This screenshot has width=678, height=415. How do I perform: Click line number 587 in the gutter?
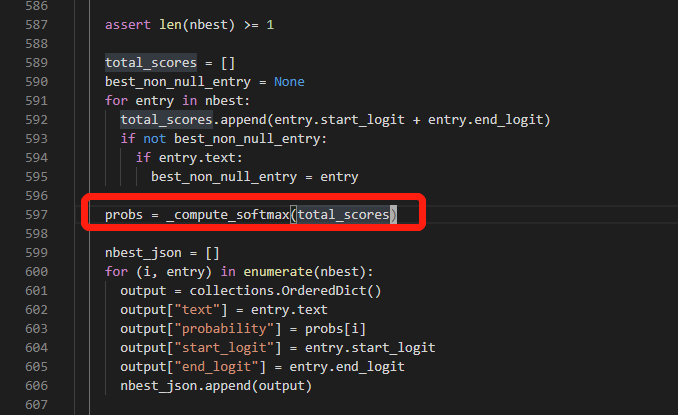point(36,25)
